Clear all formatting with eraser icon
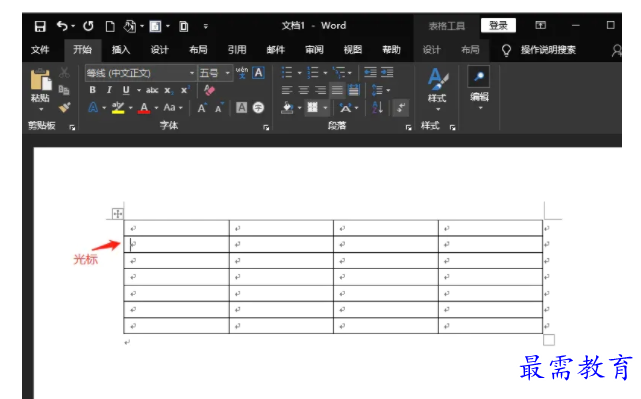This screenshot has height=399, width=641. click(x=209, y=90)
